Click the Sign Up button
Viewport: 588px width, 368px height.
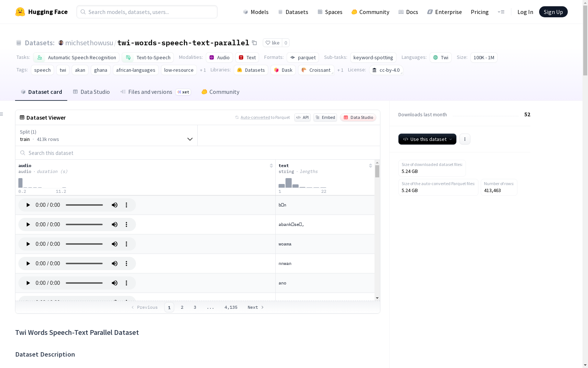point(553,12)
